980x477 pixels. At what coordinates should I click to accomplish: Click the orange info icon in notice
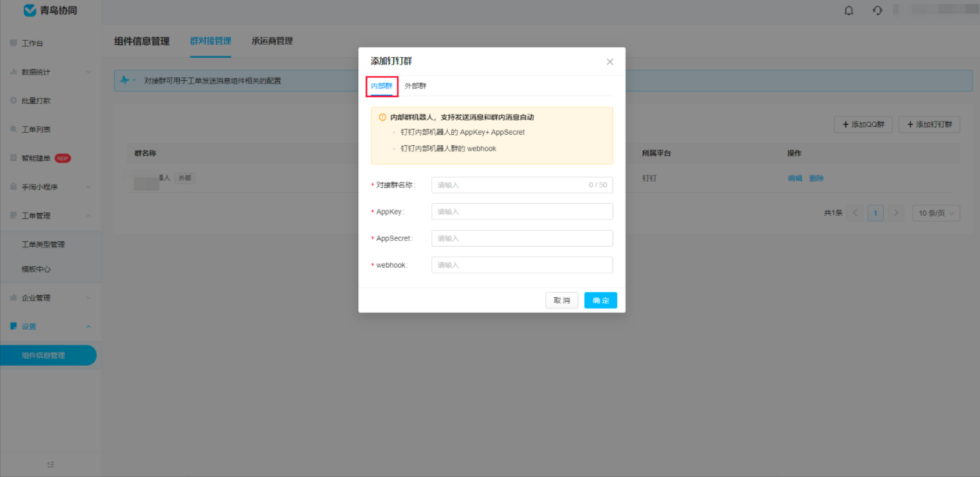383,117
